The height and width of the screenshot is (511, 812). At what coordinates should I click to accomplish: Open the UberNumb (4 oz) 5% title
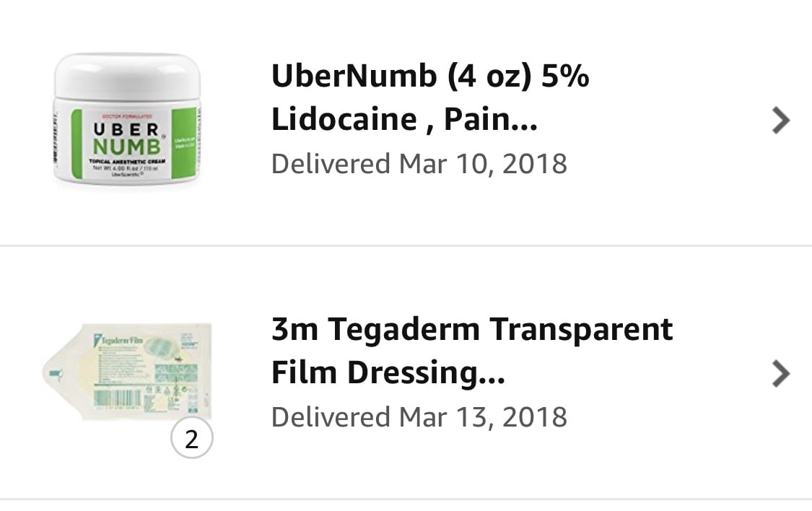click(x=430, y=76)
